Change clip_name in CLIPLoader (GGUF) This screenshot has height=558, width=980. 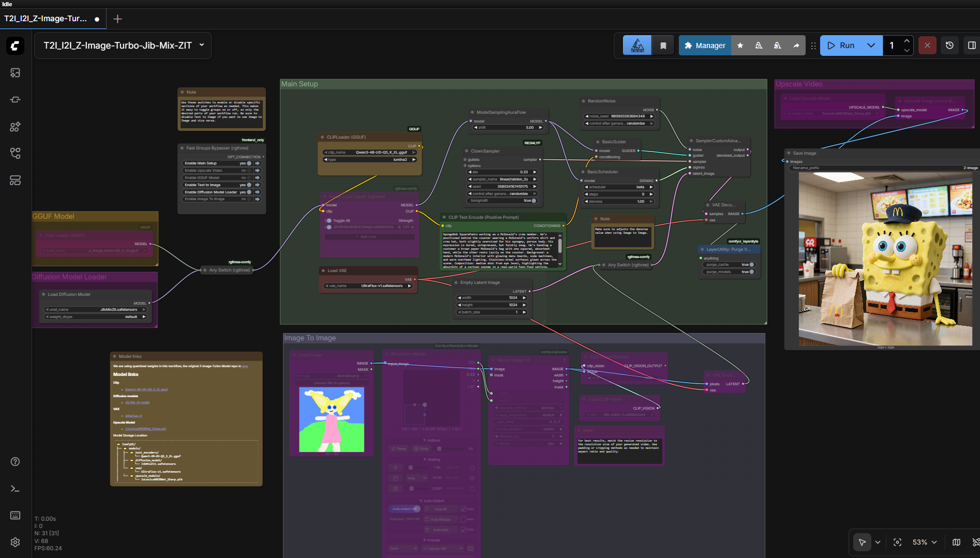pos(369,152)
